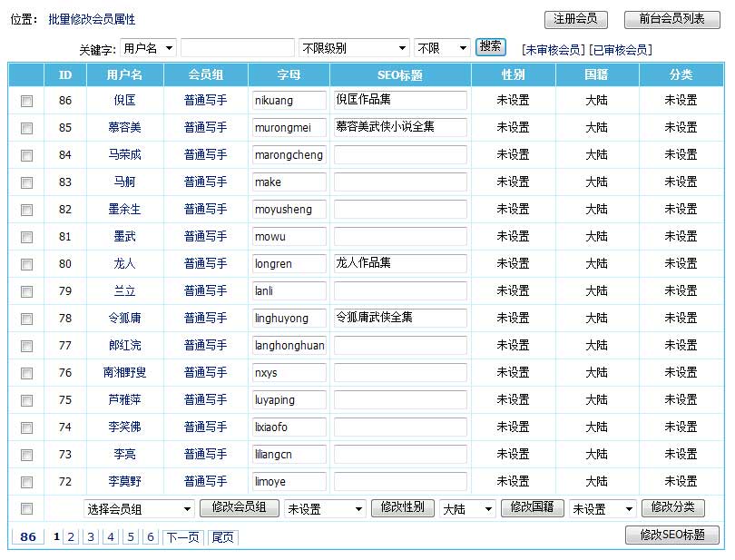Open user 倪匡 profile link
Image resolution: width=735 pixels, height=560 pixels.
124,101
